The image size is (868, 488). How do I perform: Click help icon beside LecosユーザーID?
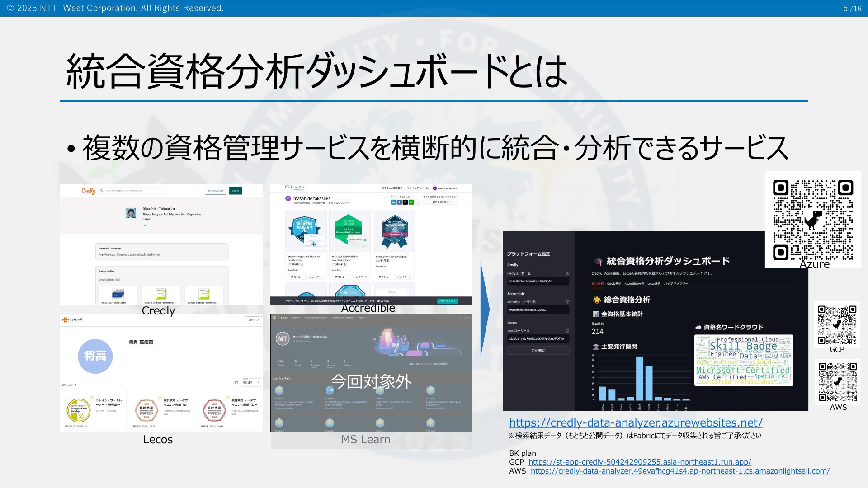(x=567, y=331)
